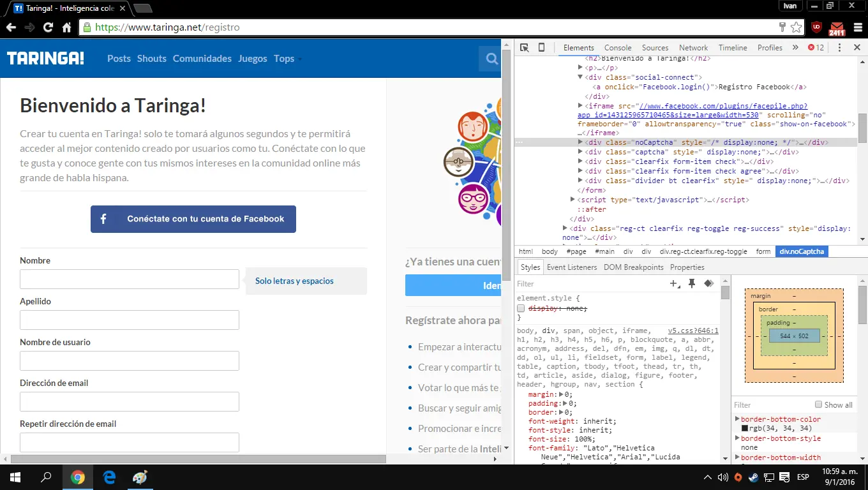This screenshot has width=868, height=490.
Task: Open the v5.css?646:1 stylesheet link
Action: click(x=693, y=331)
